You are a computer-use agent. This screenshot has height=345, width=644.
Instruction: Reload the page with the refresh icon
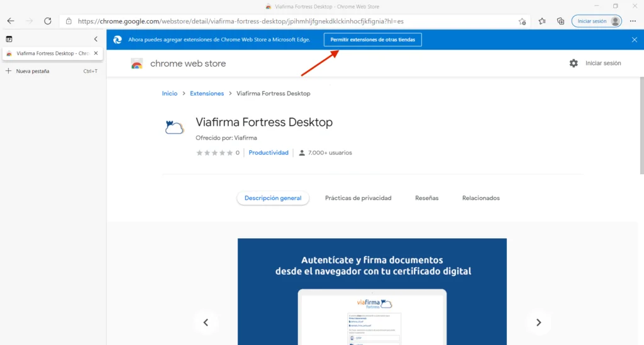48,21
